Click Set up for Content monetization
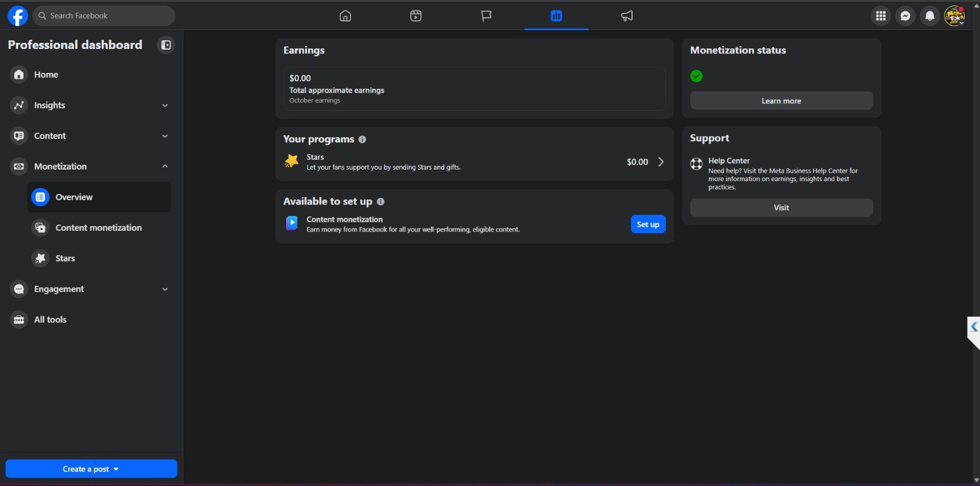 648,225
